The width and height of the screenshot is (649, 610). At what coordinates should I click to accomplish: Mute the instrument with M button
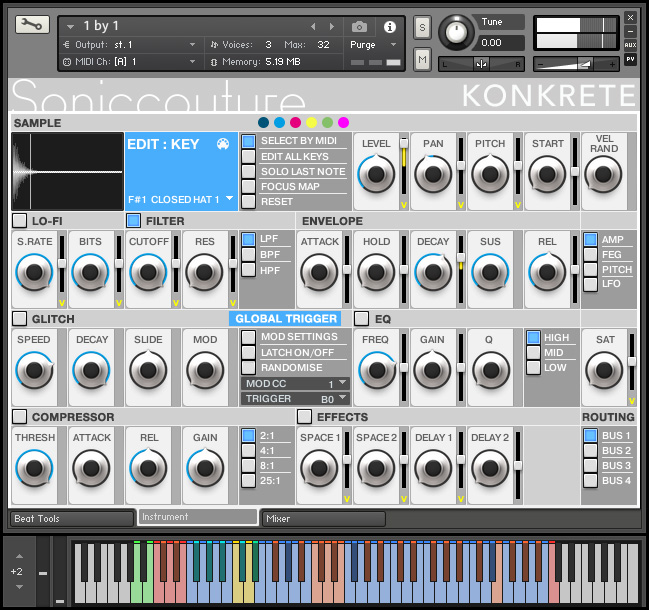(x=422, y=59)
